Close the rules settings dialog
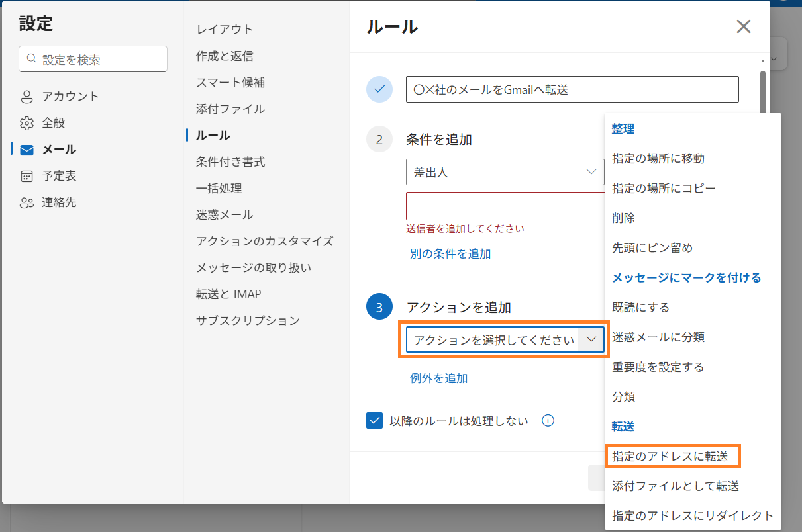Image resolution: width=802 pixels, height=532 pixels. point(744,26)
